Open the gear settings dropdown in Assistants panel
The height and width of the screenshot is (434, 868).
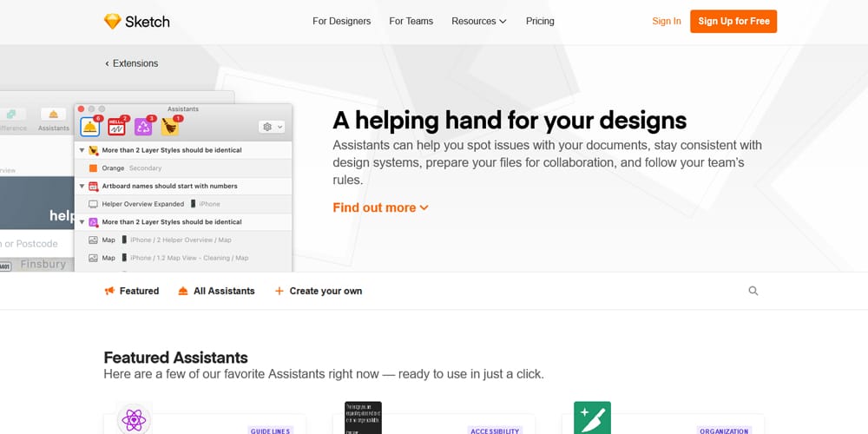[x=272, y=127]
